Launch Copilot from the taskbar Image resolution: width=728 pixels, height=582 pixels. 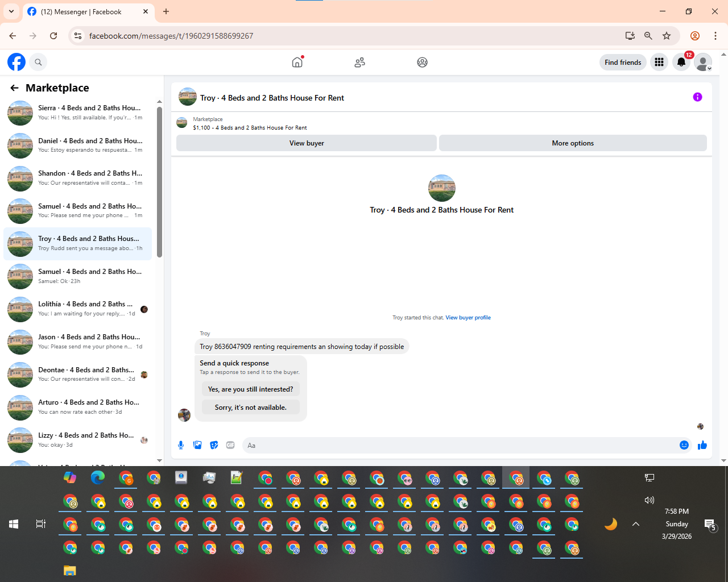click(x=70, y=478)
